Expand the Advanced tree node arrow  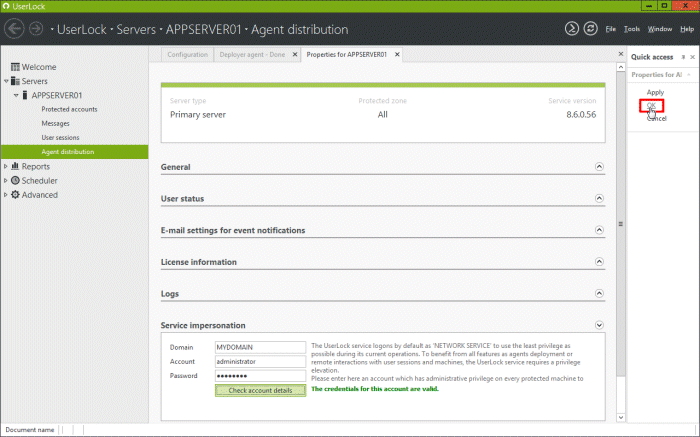point(6,195)
